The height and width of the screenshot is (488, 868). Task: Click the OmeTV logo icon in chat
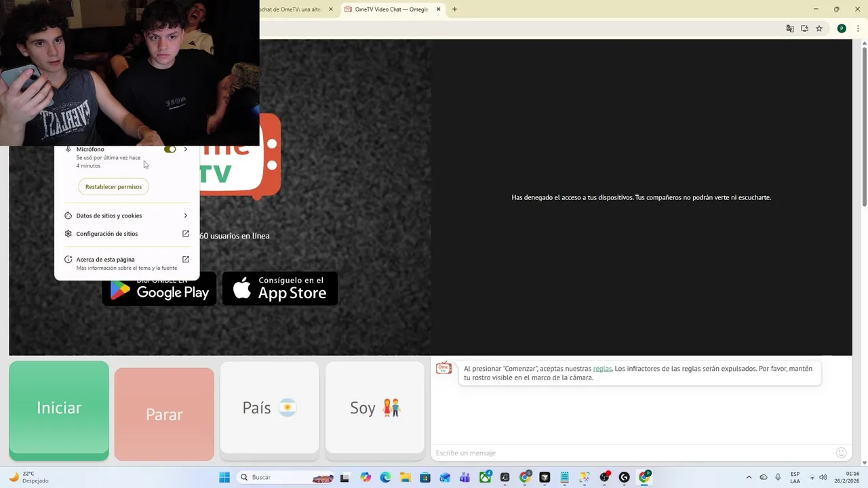coord(443,368)
